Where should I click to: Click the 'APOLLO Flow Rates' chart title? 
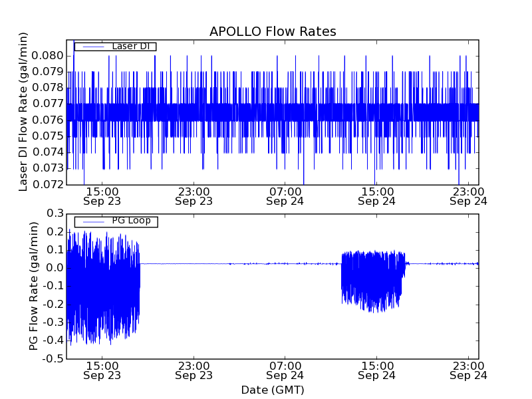click(273, 31)
